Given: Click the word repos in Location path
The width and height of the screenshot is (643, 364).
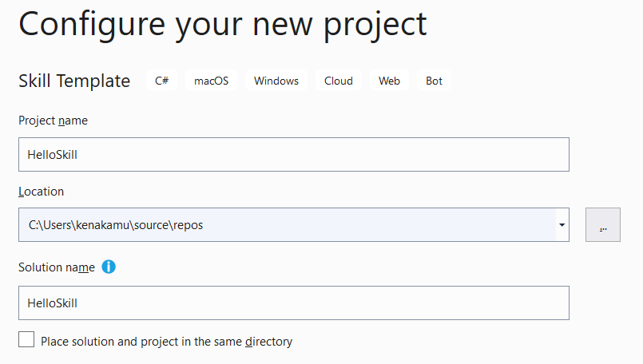Looking at the screenshot, I should coord(189,225).
